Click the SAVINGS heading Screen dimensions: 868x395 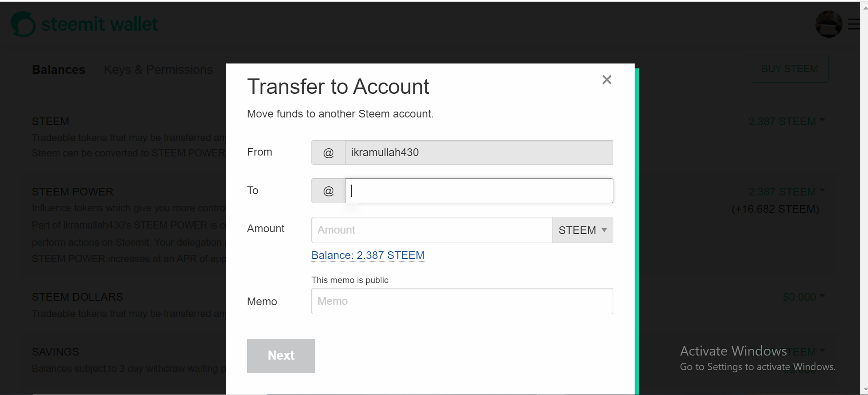[x=55, y=352]
